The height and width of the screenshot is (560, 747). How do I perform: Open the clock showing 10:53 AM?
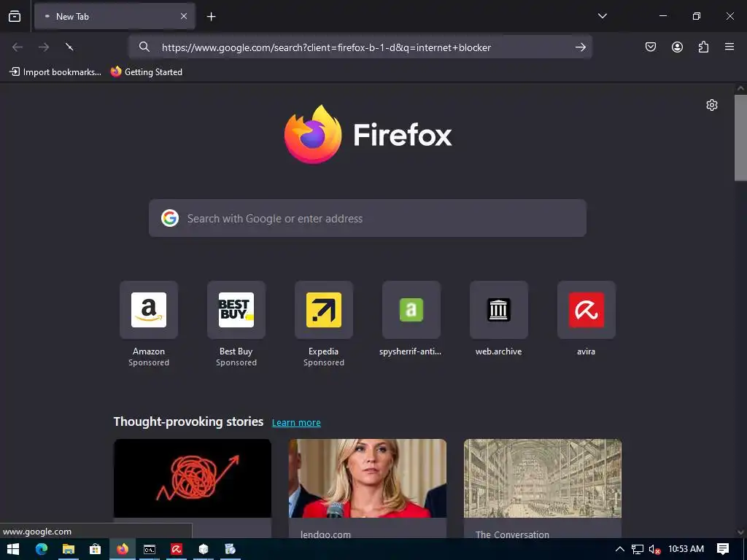pos(686,549)
